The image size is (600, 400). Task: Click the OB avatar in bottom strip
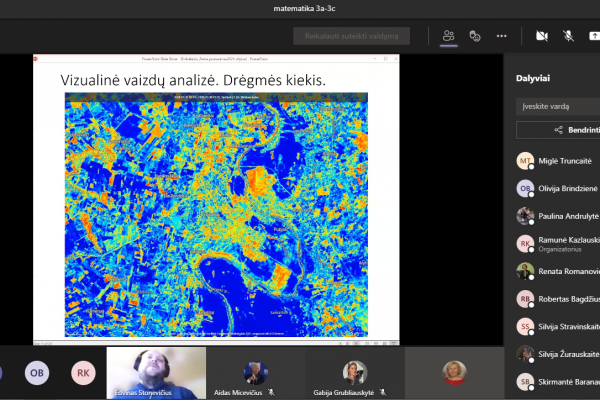tap(37, 373)
